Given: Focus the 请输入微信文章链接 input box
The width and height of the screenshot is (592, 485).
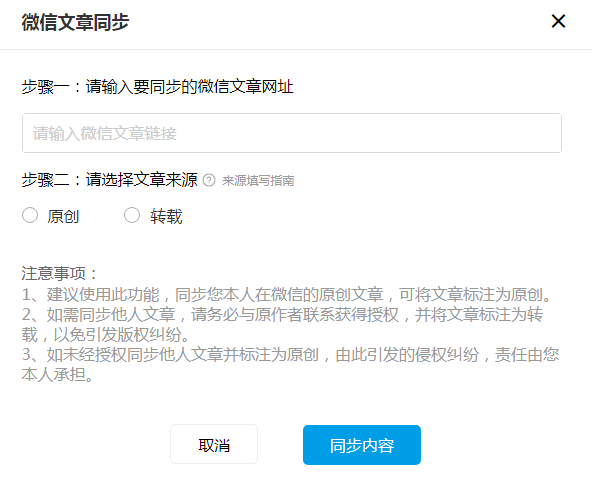Looking at the screenshot, I should 292,133.
